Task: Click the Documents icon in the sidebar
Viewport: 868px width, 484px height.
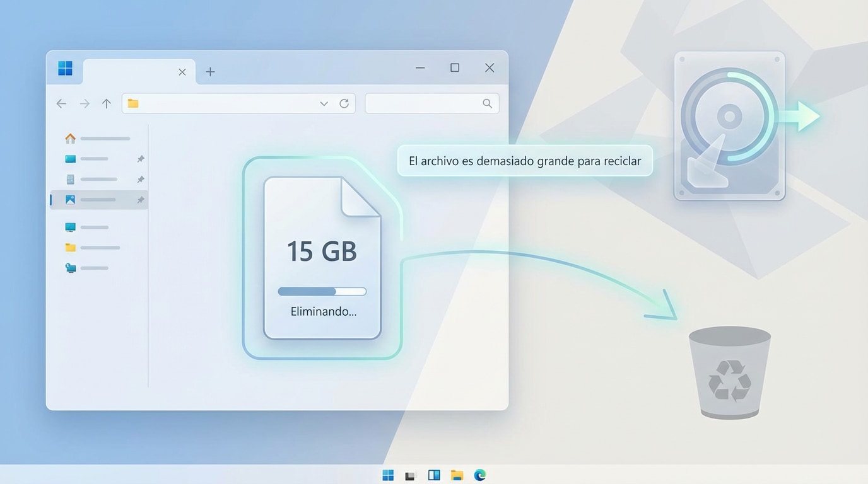Action: tap(71, 179)
